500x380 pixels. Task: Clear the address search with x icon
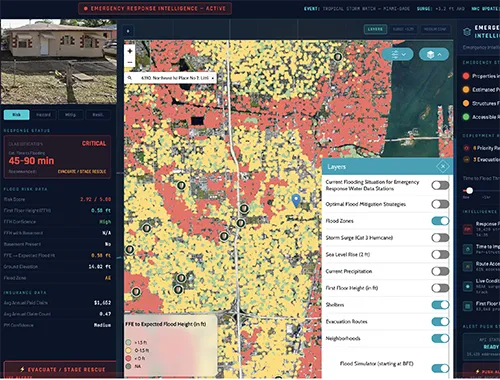[213, 78]
